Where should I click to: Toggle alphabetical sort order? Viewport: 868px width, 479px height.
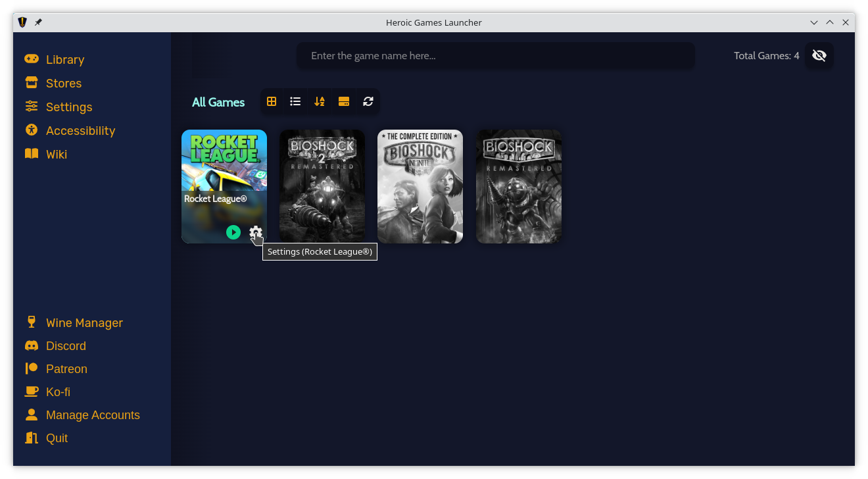pyautogui.click(x=320, y=101)
